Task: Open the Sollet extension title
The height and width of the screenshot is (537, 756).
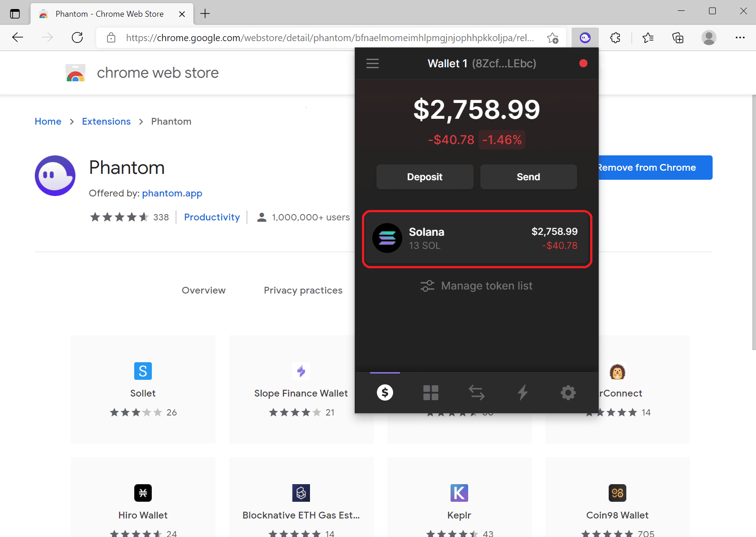Action: [143, 393]
